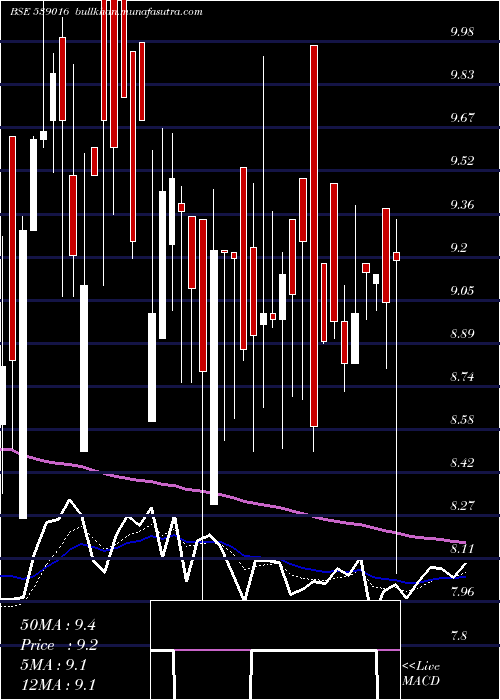Click the 9.67 price axis label
The image size is (500, 700).
462,118
